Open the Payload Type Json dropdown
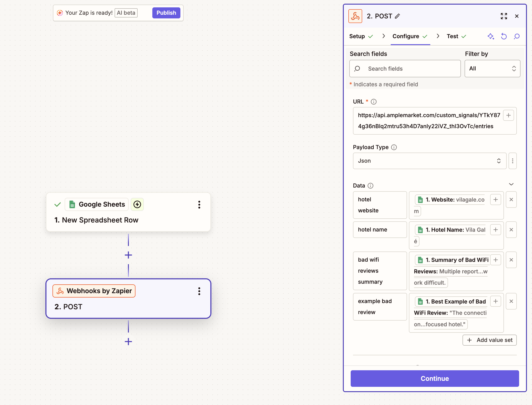The image size is (532, 405). pos(429,161)
